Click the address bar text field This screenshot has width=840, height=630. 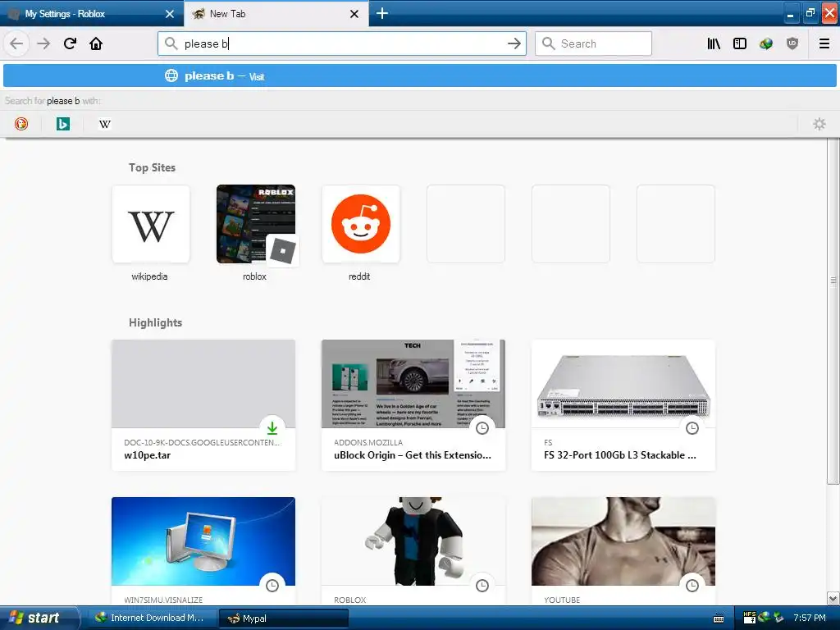(342, 43)
